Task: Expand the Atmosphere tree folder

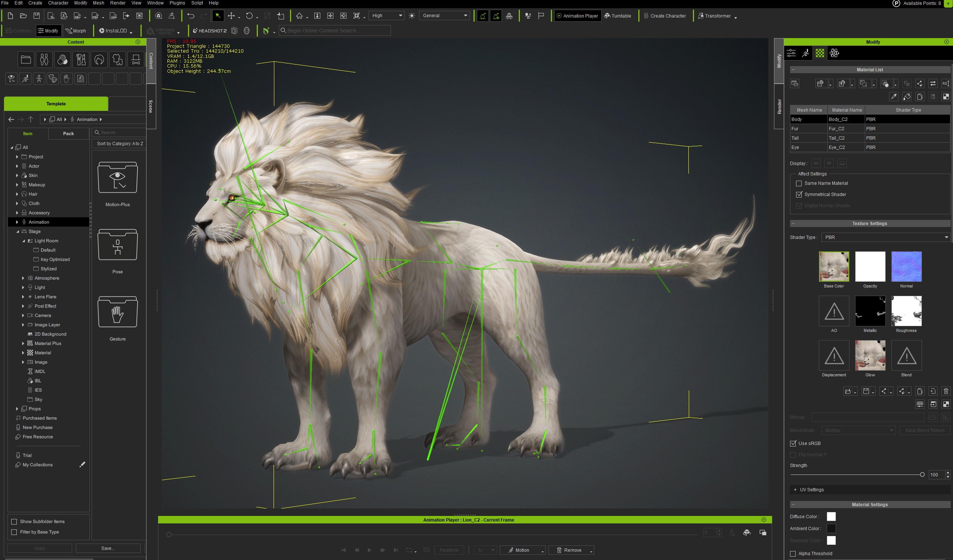Action: click(x=23, y=278)
